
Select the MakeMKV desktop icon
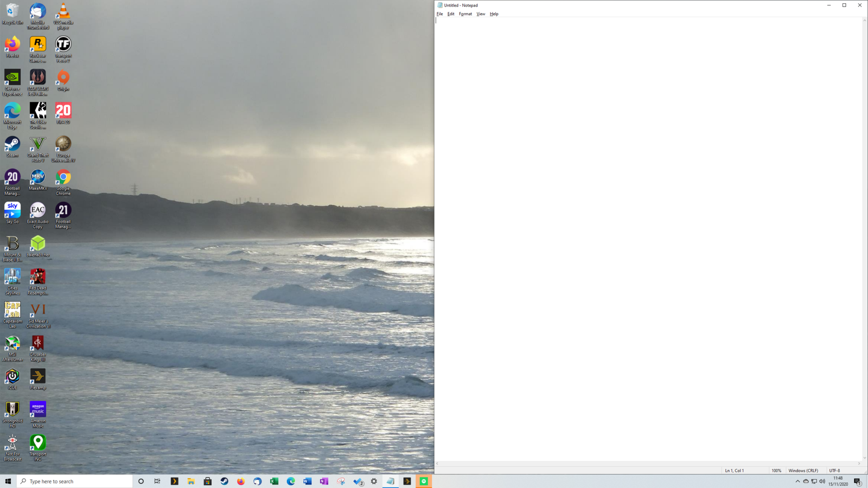(37, 180)
